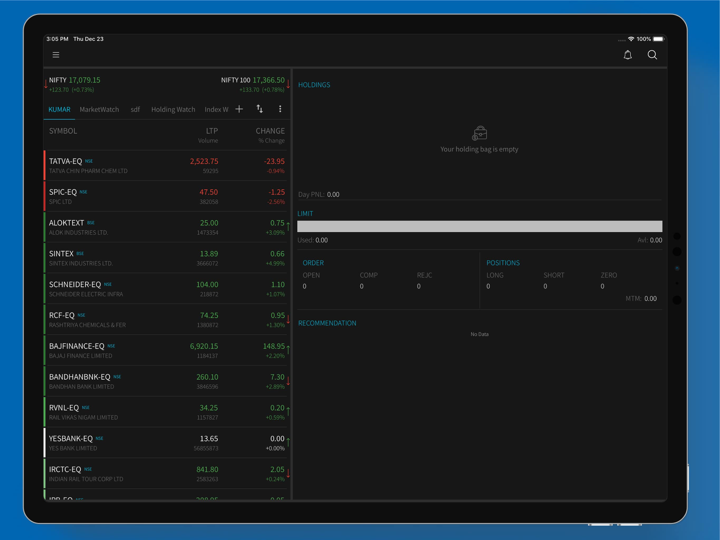Open the hamburger navigation menu
Viewport: 720px width, 540px height.
[x=56, y=55]
